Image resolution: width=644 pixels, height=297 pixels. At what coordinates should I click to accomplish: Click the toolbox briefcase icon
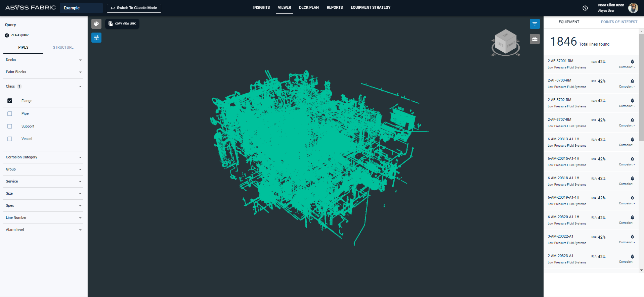pos(534,39)
